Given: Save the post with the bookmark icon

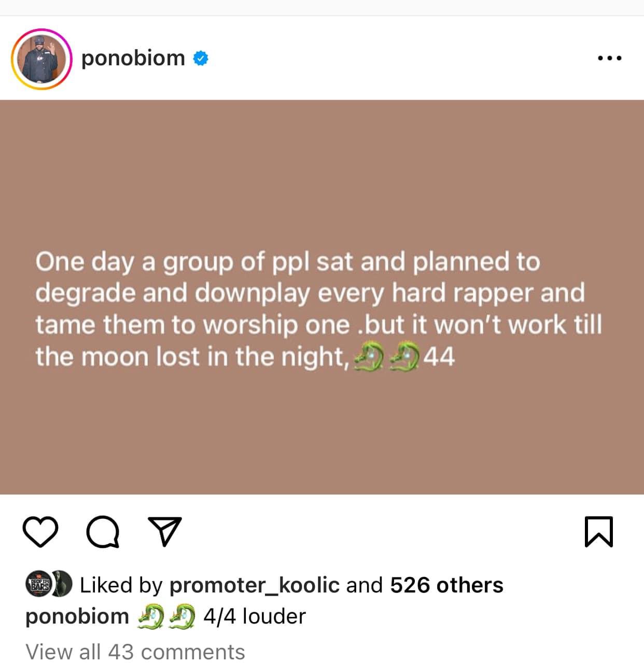Looking at the screenshot, I should pos(598,532).
